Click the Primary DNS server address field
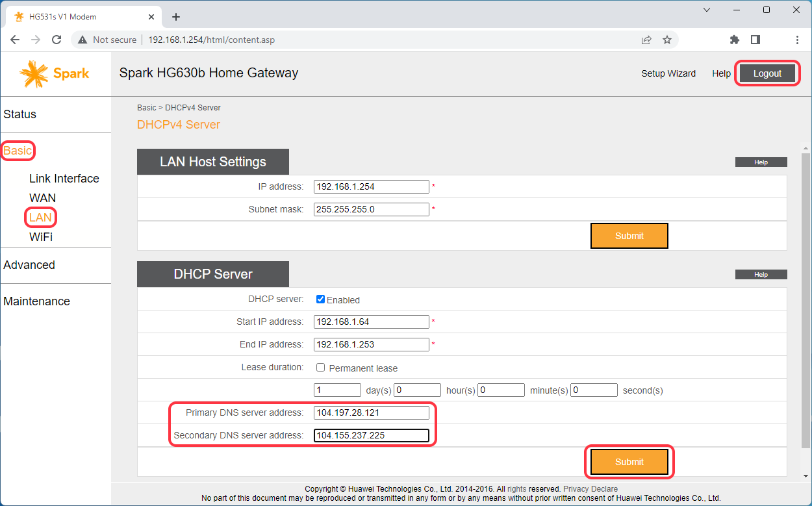The image size is (812, 506). 372,412
